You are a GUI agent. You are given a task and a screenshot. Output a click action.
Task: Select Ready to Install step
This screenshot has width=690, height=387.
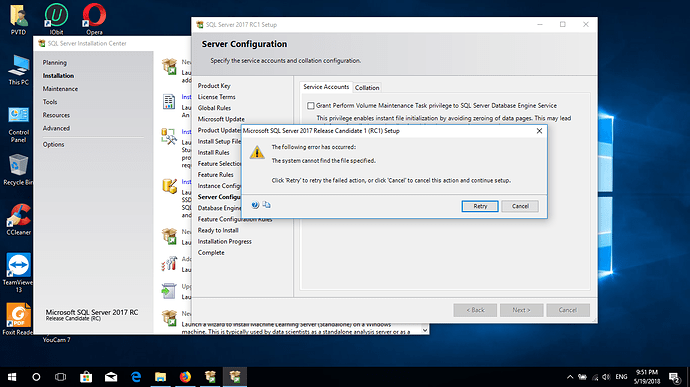pos(218,230)
